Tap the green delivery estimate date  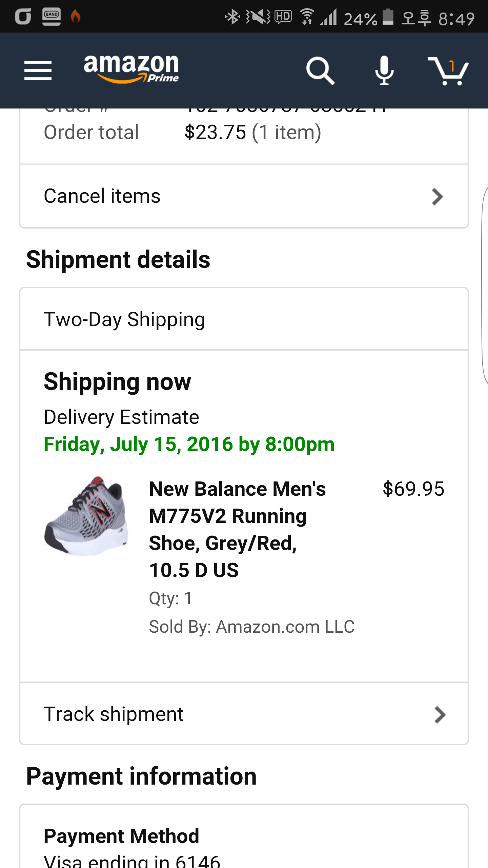189,444
